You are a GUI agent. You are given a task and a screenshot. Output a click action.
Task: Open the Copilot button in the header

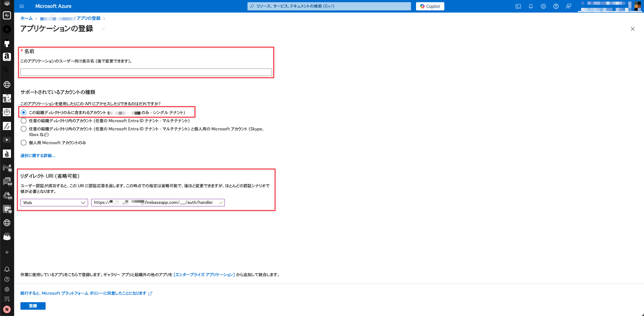[430, 6]
